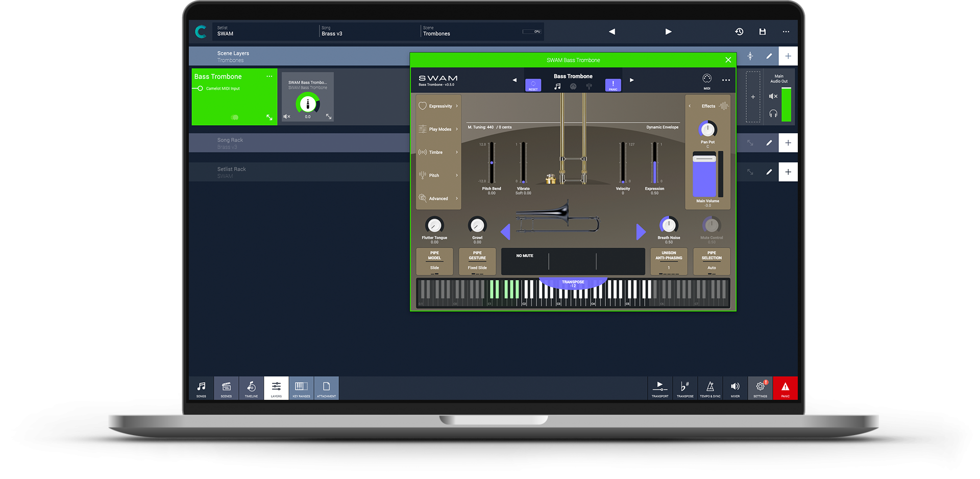Toggle PIPE SELECTION Auto
The width and height of the screenshot is (980, 479).
coord(712,261)
